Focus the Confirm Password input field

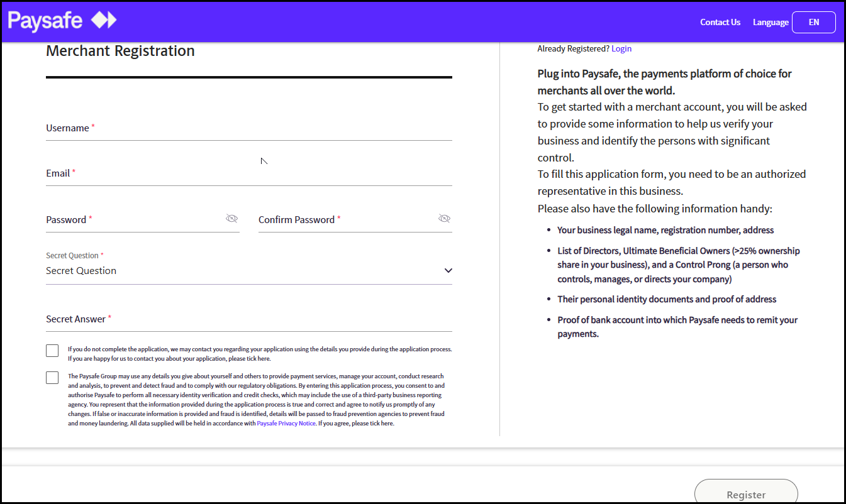point(355,220)
